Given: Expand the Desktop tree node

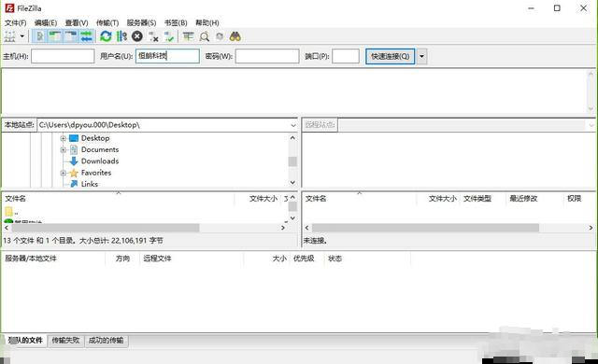Looking at the screenshot, I should (x=64, y=138).
